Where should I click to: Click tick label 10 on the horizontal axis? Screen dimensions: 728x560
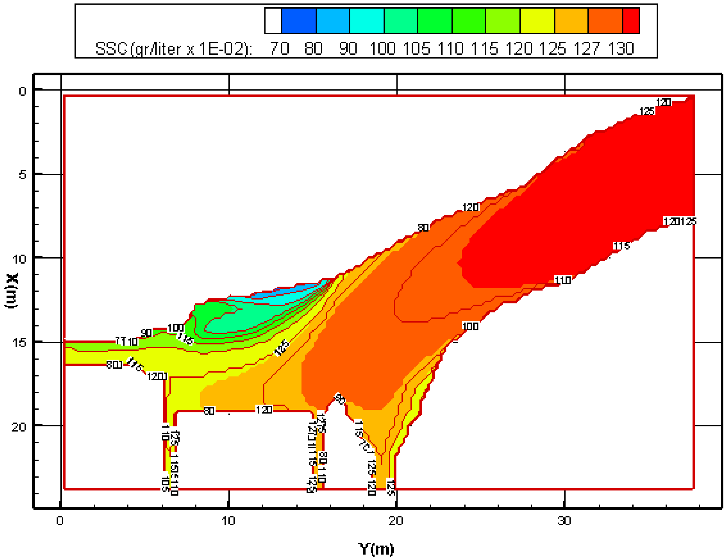click(x=228, y=520)
